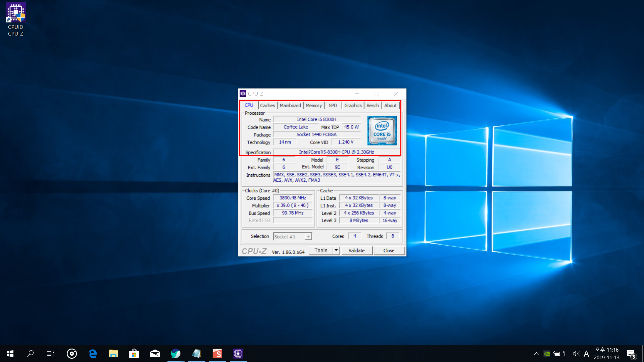Launch Microsoft Edge from taskbar
The height and width of the screenshot is (362, 644).
pyautogui.click(x=93, y=353)
